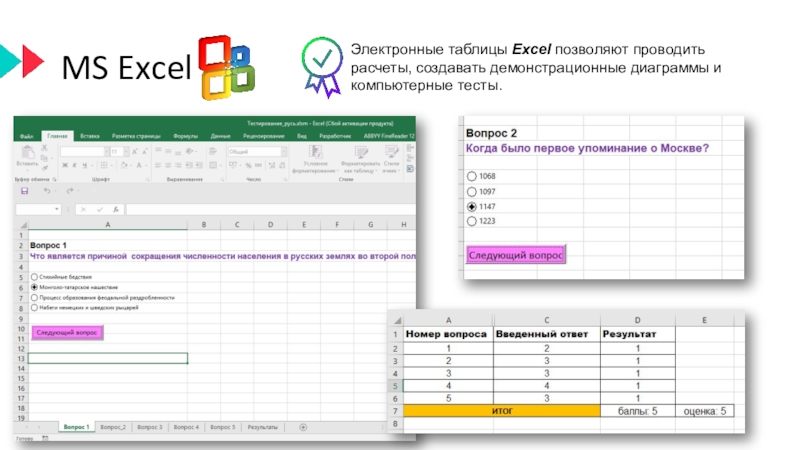Select "Процесс образования феодальной раздробленности" radio option
Screen dimensions: 800x450
point(34,297)
